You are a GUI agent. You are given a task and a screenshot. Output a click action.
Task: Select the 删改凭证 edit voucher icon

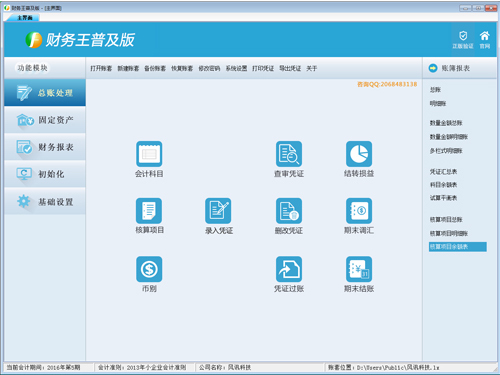[x=289, y=211]
